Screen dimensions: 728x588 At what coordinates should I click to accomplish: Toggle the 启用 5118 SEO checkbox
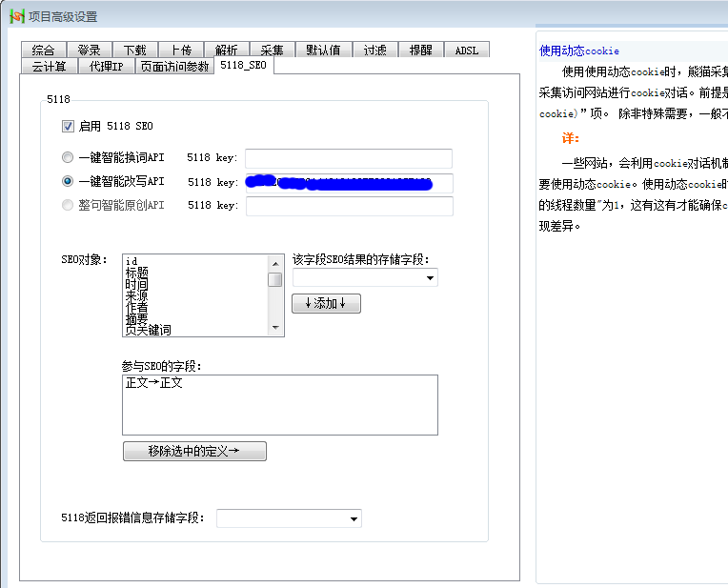click(x=68, y=126)
